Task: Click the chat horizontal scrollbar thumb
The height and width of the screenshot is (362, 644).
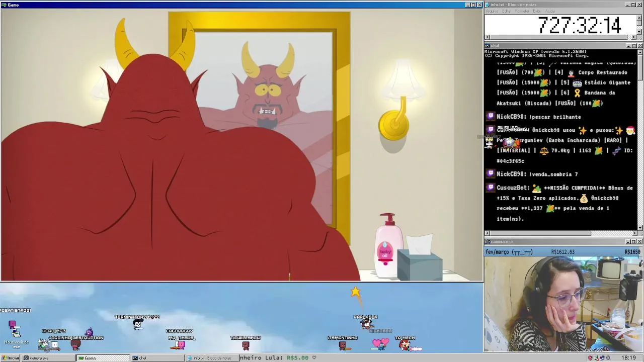Action: (x=540, y=233)
